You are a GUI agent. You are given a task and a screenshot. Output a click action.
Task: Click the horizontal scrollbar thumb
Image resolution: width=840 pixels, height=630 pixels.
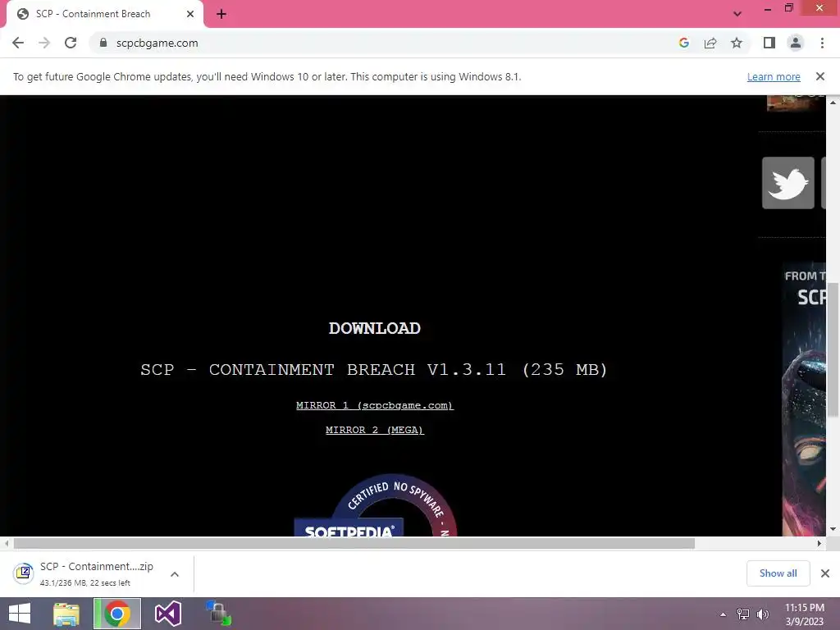coord(354,543)
